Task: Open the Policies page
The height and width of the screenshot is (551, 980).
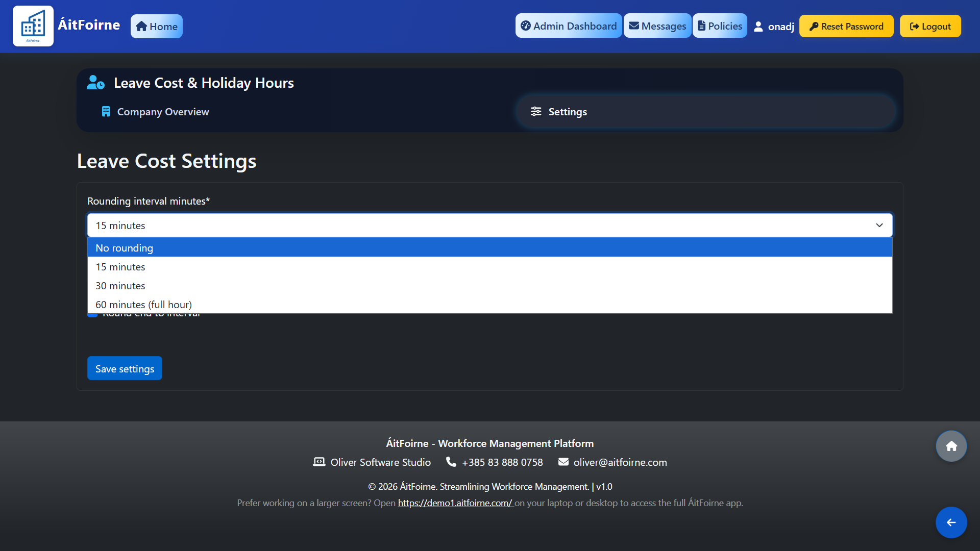Action: pos(720,26)
